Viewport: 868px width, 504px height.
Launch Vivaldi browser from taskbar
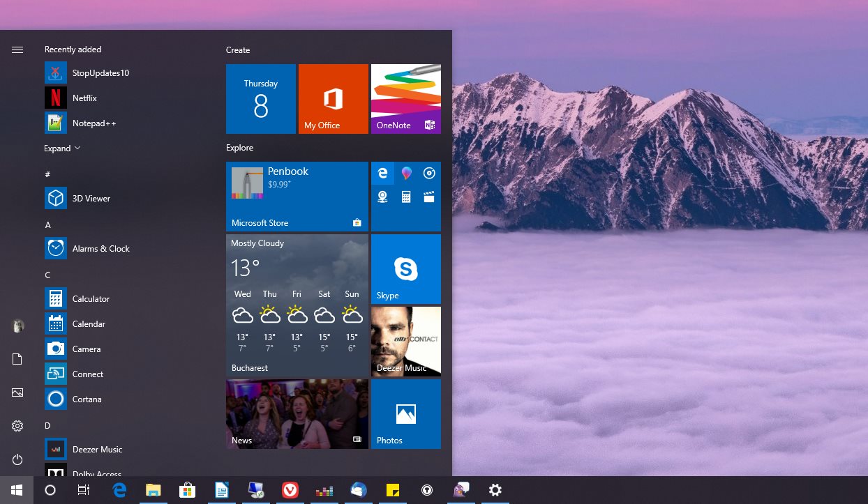(290, 490)
